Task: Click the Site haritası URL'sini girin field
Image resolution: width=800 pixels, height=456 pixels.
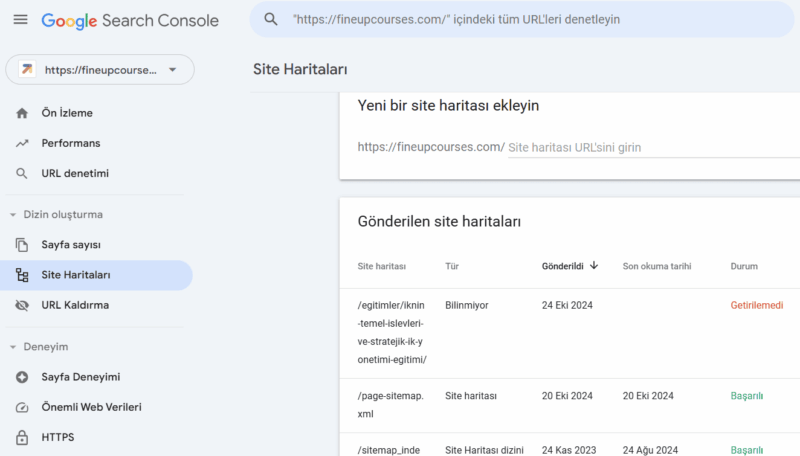Action: click(654, 147)
